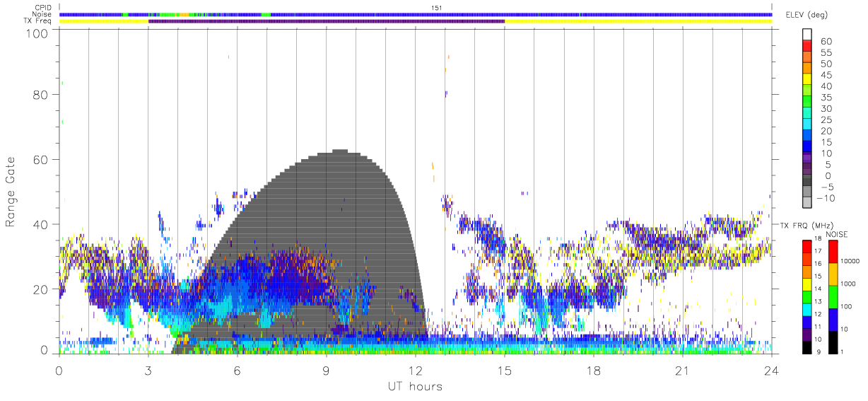Select the TX Freq row label

39,21
